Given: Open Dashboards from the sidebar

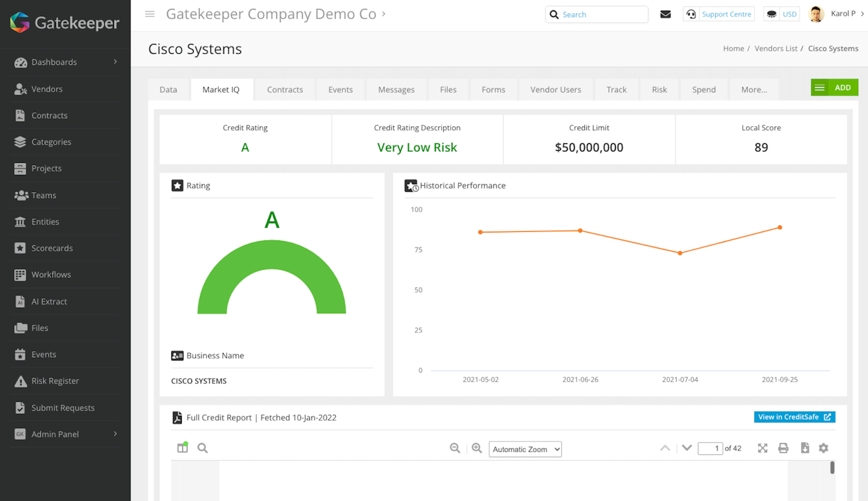Looking at the screenshot, I should [x=65, y=62].
